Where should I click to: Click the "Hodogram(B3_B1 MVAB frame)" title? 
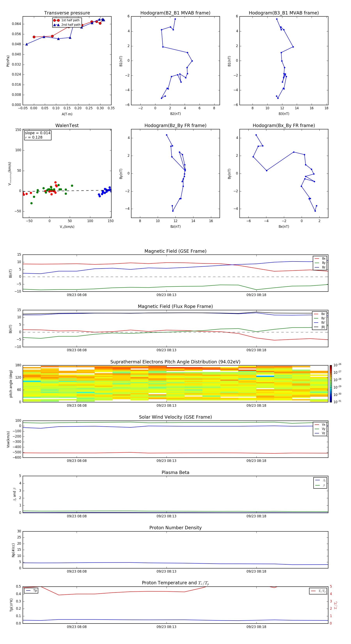(x=284, y=13)
